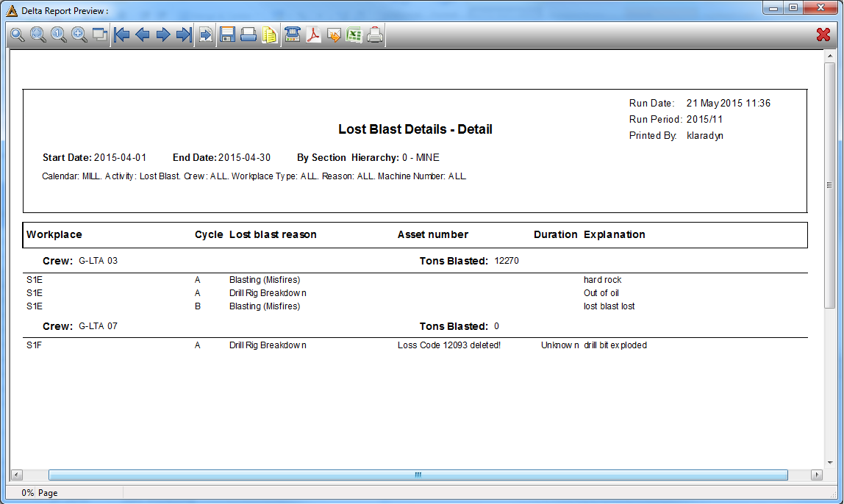Print the report using blue printer icon
Viewport: 844px width, 504px height.
click(248, 35)
